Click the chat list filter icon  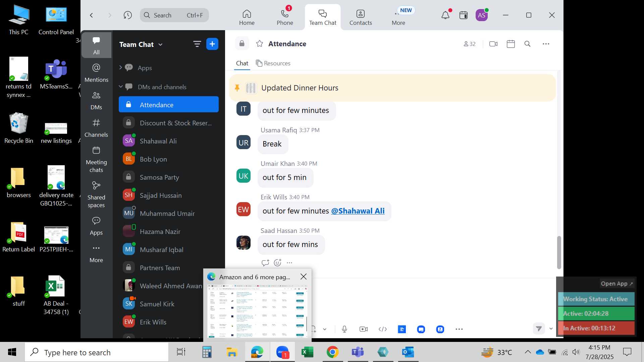pyautogui.click(x=197, y=44)
